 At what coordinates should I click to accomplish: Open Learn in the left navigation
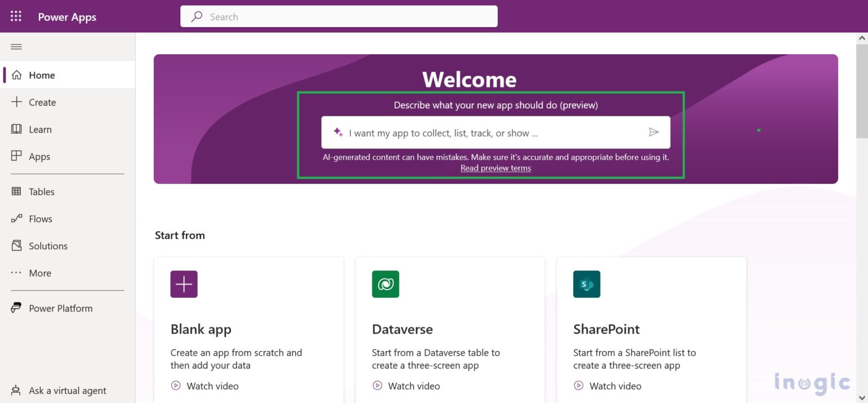(40, 129)
